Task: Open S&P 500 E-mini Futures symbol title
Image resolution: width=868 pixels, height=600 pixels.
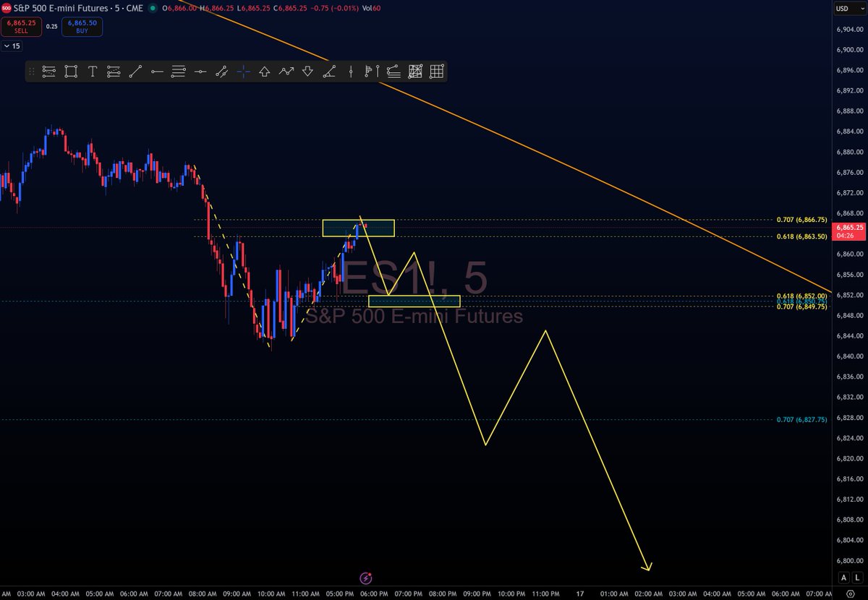Action: coord(59,9)
